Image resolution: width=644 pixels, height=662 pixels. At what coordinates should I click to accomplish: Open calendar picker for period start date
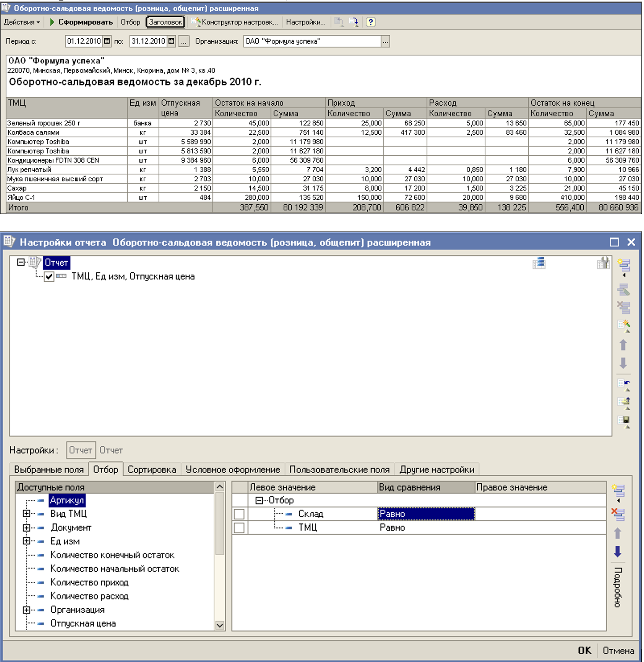[107, 41]
